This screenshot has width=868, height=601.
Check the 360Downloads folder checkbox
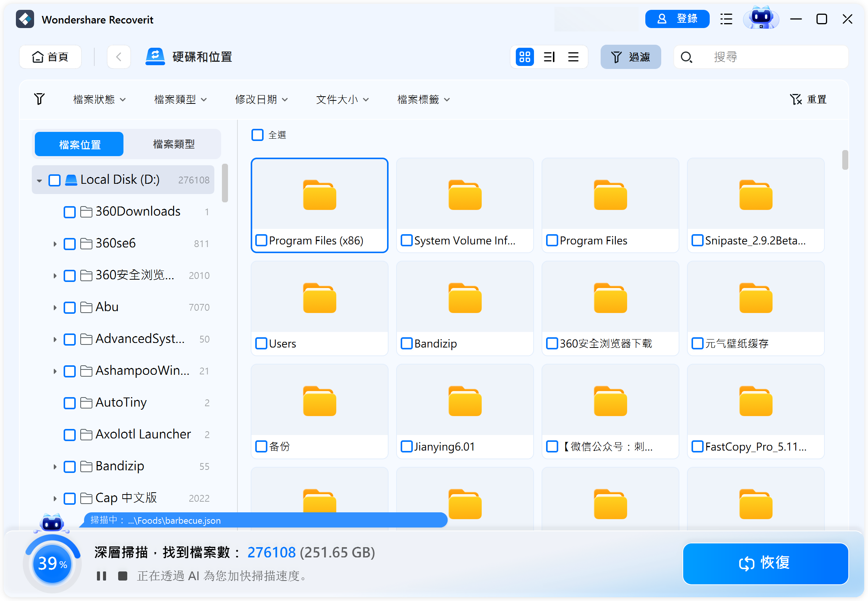70,212
